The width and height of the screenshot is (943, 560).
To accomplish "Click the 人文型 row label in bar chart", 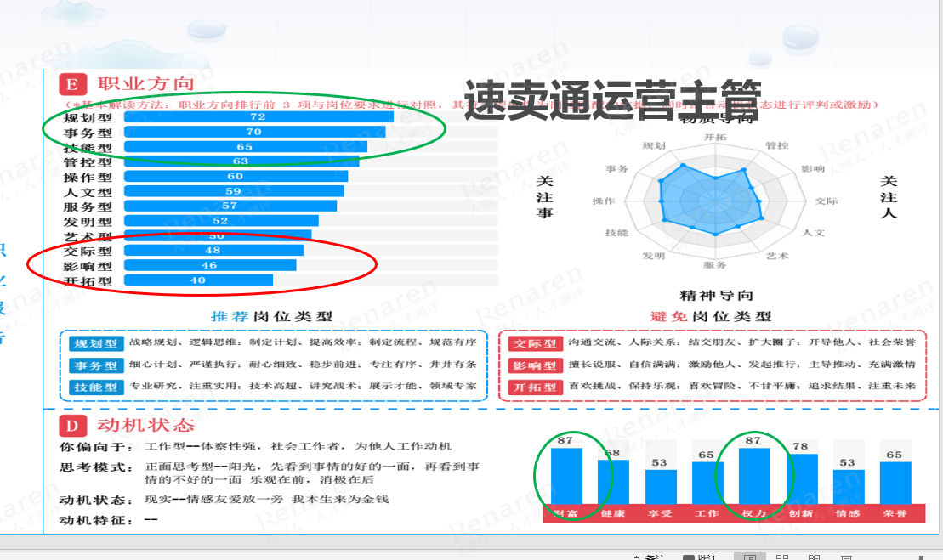I will coord(88,192).
